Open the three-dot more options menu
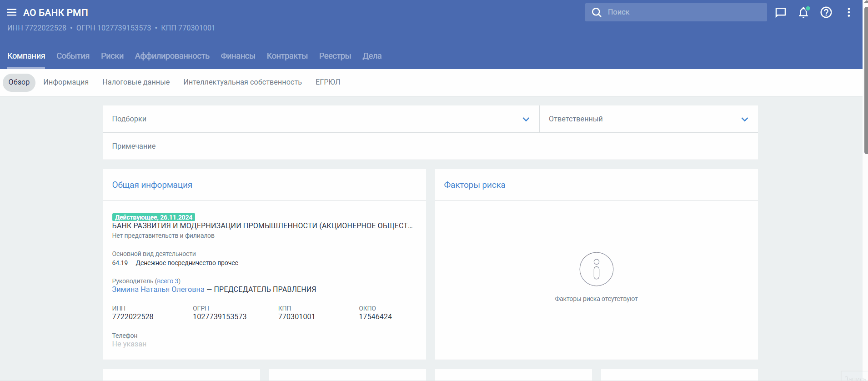 coord(849,12)
